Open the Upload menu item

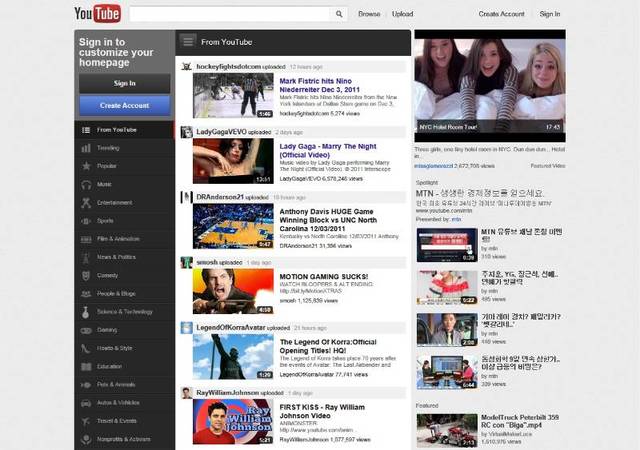click(402, 14)
